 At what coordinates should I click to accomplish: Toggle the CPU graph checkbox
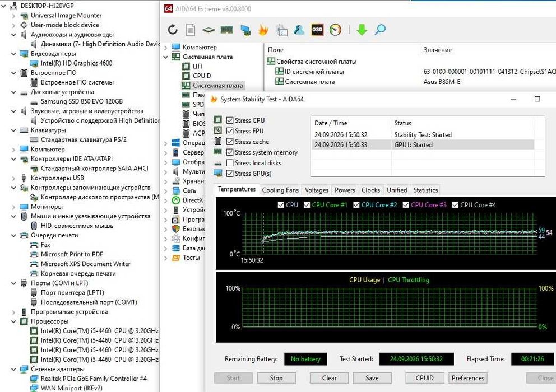pyautogui.click(x=281, y=205)
